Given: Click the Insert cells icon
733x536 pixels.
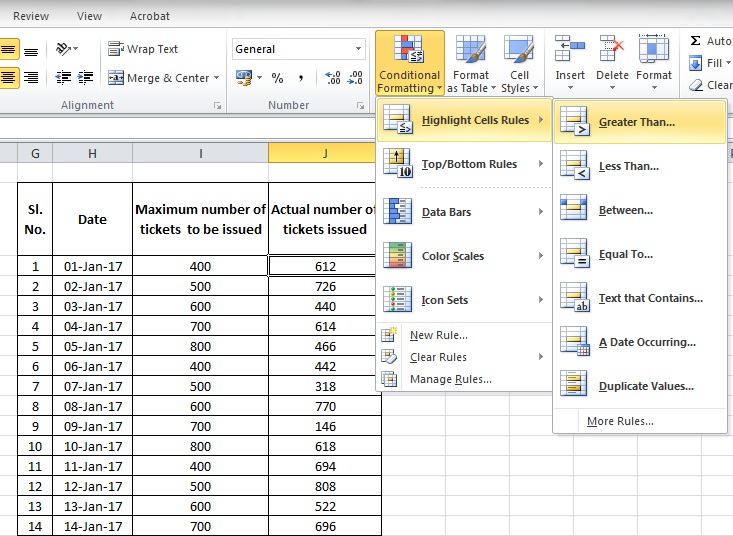Looking at the screenshot, I should click(570, 49).
